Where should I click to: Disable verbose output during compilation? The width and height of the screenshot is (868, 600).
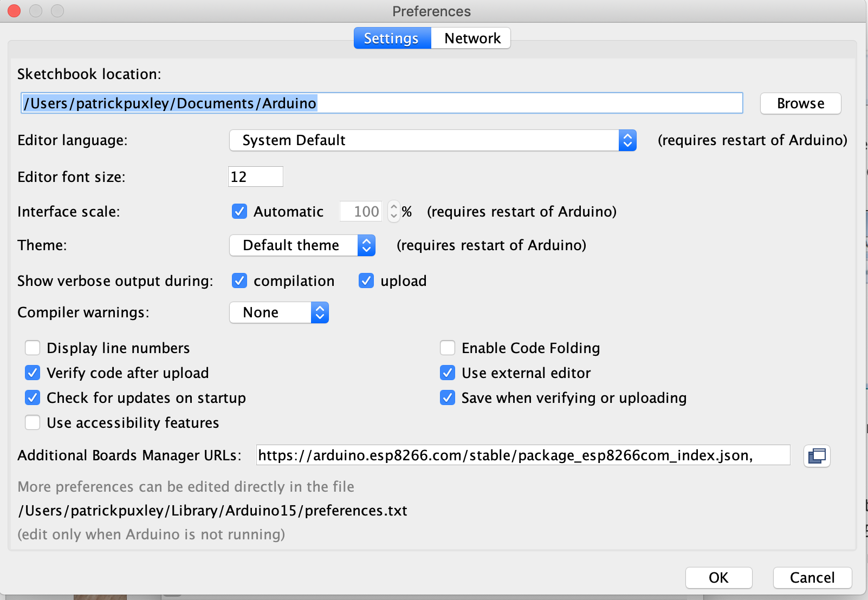(239, 281)
